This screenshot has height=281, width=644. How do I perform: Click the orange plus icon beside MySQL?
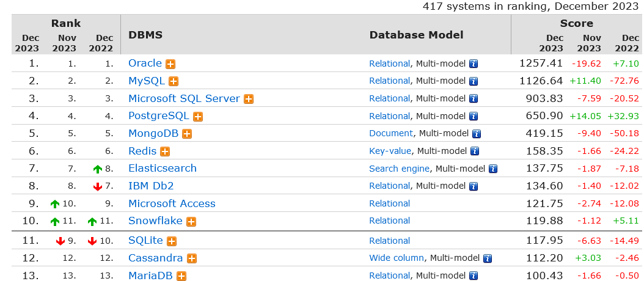[x=174, y=81]
